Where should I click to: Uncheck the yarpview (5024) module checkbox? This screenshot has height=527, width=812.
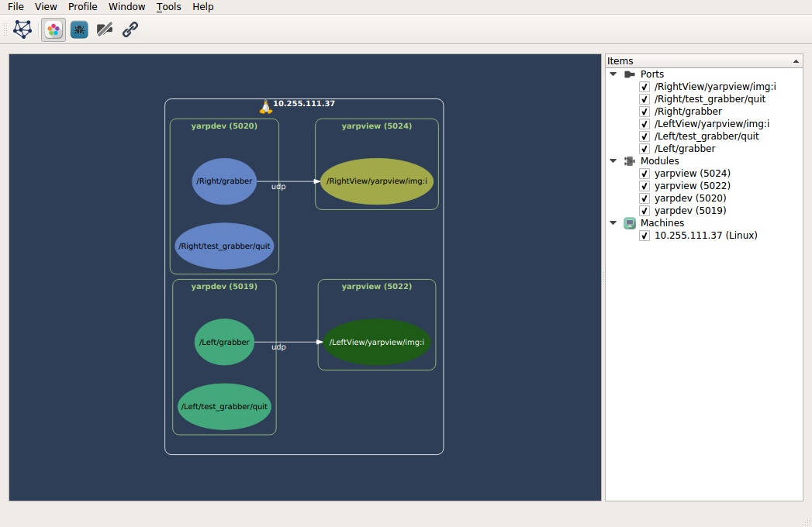tap(644, 174)
